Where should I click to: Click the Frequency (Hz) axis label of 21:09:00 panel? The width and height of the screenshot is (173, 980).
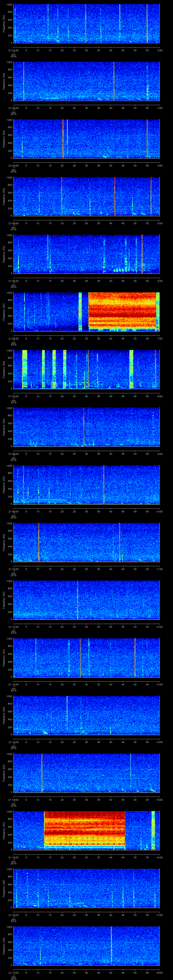pyautogui.click(x=4, y=485)
